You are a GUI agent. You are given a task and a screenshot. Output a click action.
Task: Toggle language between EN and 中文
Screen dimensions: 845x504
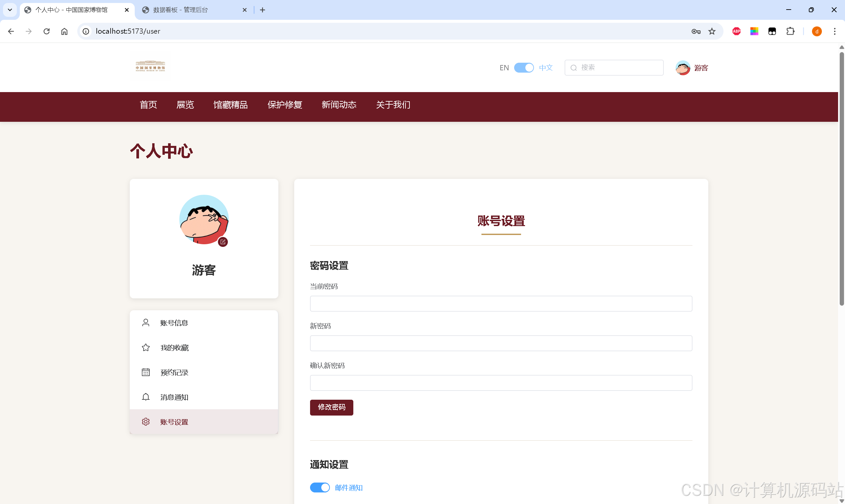pos(524,68)
